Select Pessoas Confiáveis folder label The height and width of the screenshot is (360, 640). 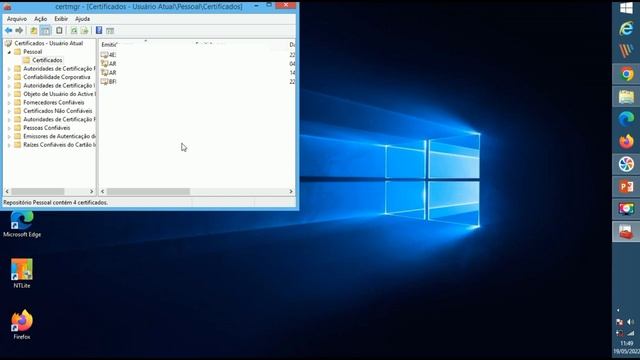coord(47,128)
